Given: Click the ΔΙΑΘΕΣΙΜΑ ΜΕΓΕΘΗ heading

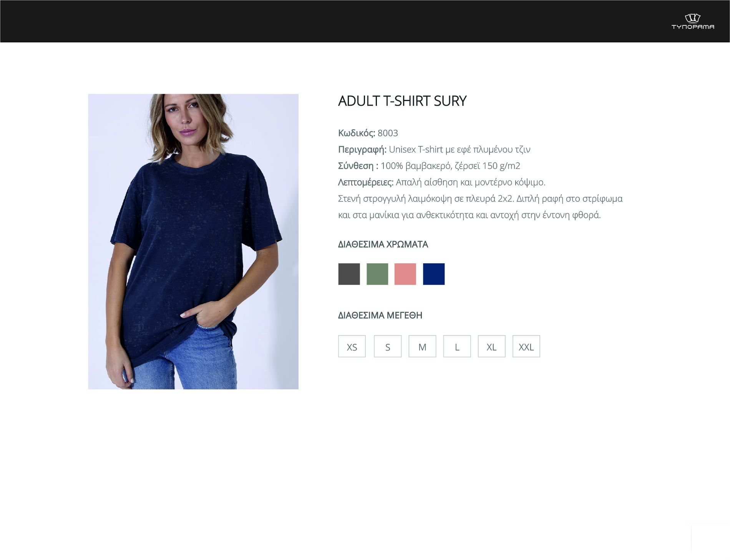Looking at the screenshot, I should coord(380,316).
